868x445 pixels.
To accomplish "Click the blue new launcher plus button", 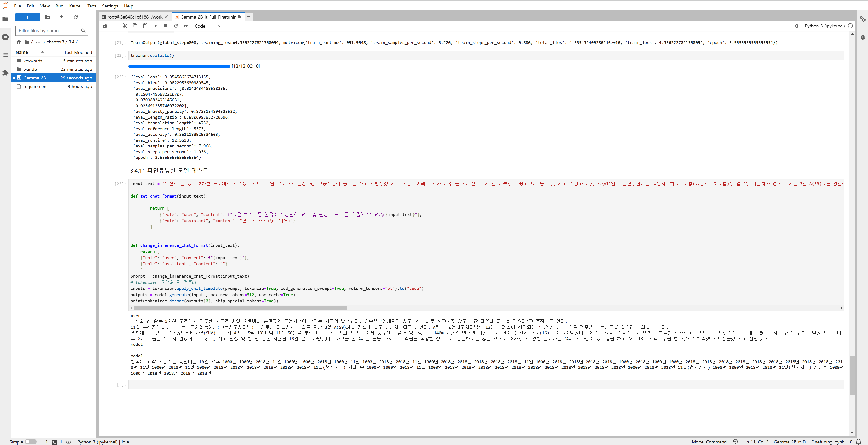I will (x=28, y=17).
